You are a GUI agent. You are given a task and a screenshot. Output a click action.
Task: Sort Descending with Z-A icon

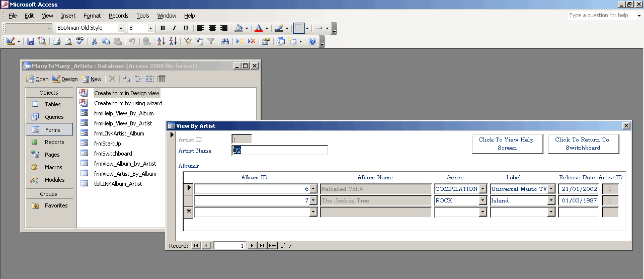(x=173, y=42)
